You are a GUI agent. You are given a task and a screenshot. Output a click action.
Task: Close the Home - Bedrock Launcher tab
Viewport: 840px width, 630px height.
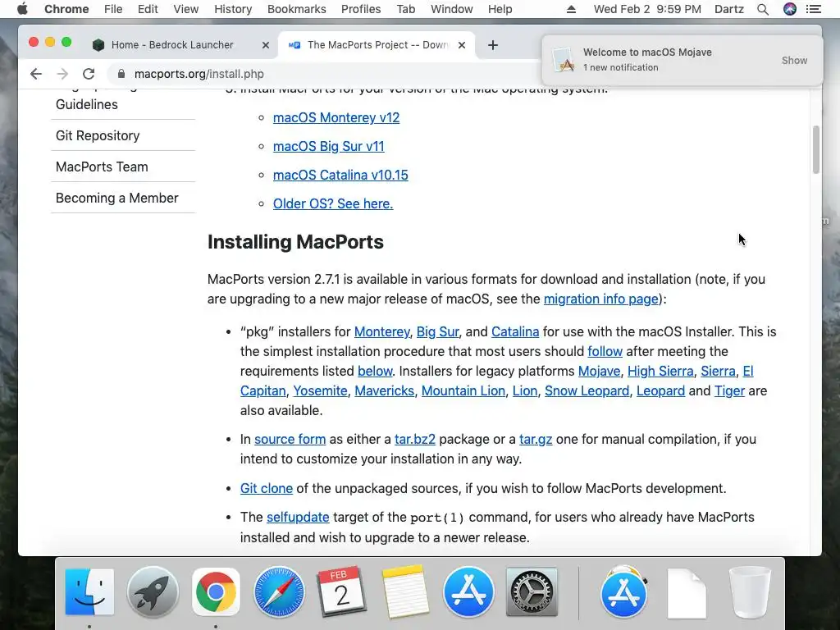point(266,45)
